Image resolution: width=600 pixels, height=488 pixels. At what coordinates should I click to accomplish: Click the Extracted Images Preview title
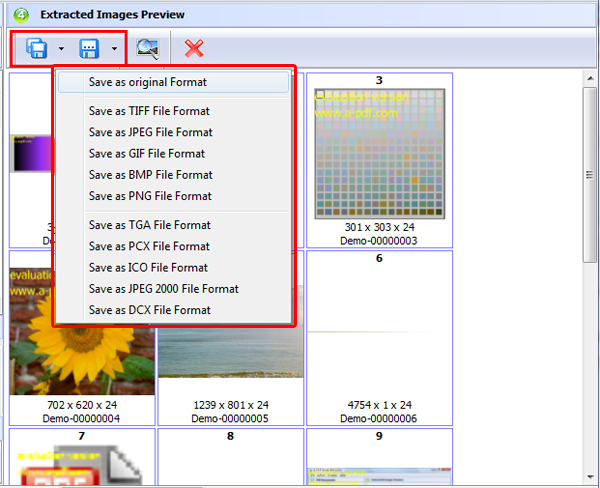[112, 15]
